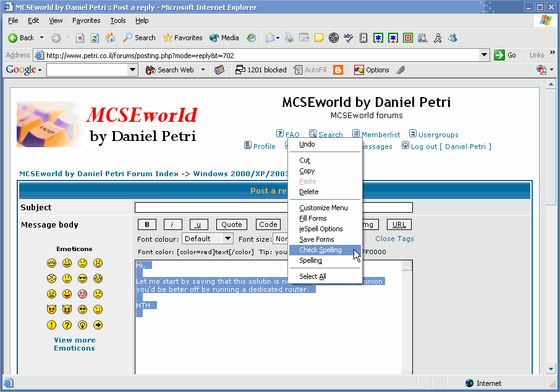Screen dimensions: 560x392
Task: Insert the red-faced embarrassed emoticon
Action: (x=82, y=294)
